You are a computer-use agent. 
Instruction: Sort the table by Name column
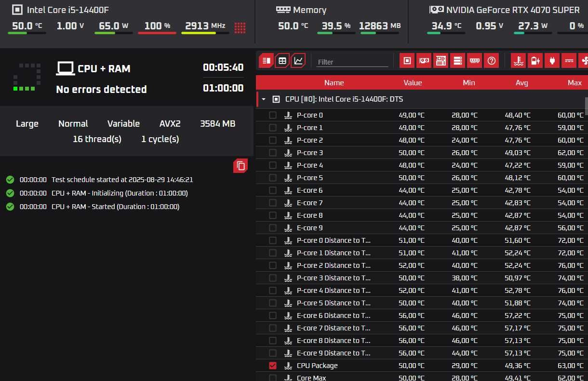[x=334, y=83]
